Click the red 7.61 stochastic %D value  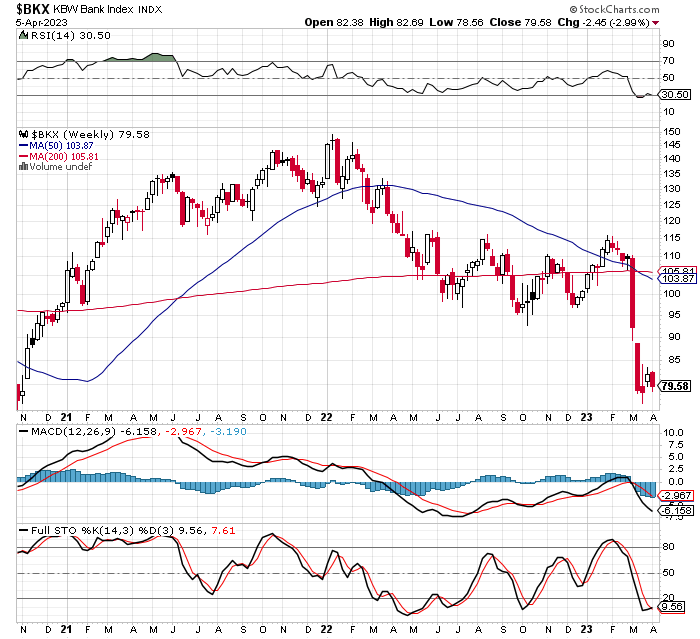click(x=223, y=530)
